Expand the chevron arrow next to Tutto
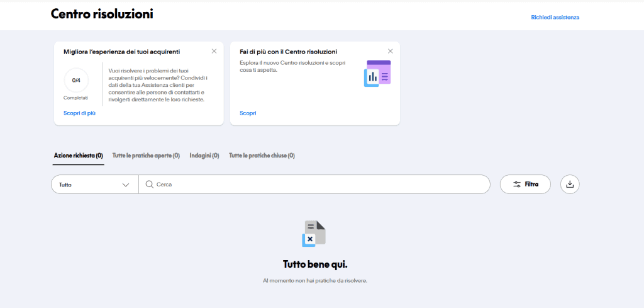Screen dimensions: 644x308 pos(126,185)
